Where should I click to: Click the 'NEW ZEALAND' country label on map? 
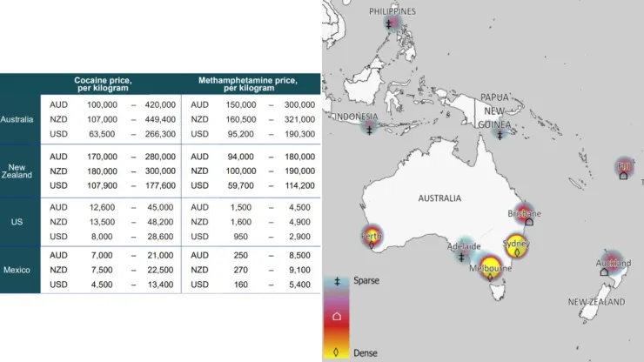(596, 302)
